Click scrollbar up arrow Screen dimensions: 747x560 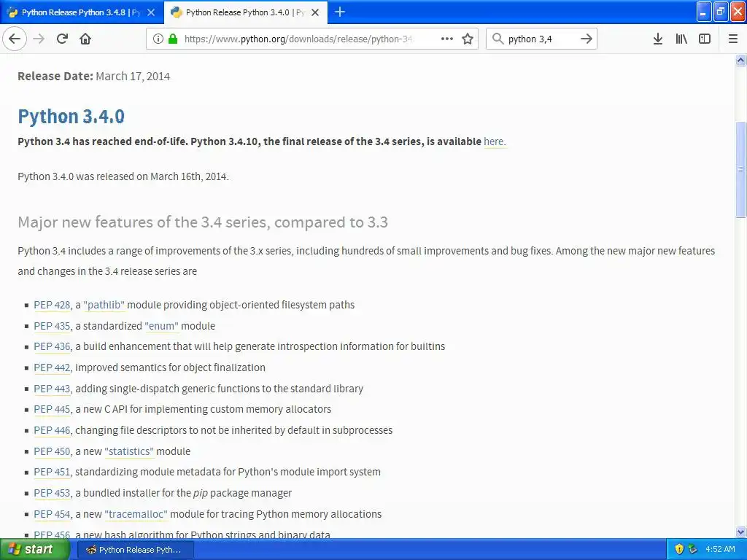(740, 60)
